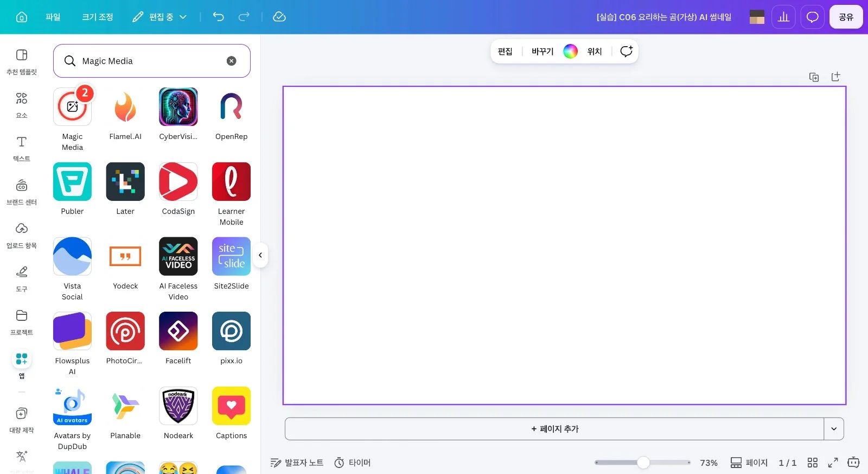The image size is (868, 474).
Task: Clear the Magic Media search text
Action: tap(232, 61)
